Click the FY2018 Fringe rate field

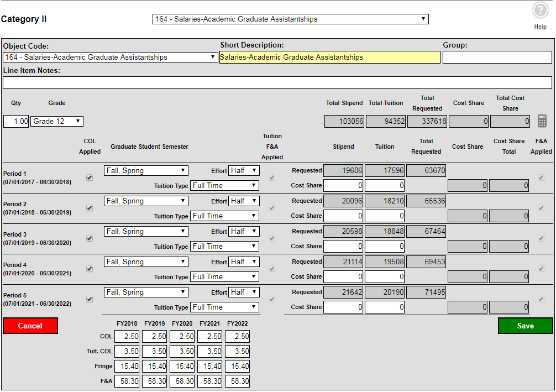click(x=127, y=365)
